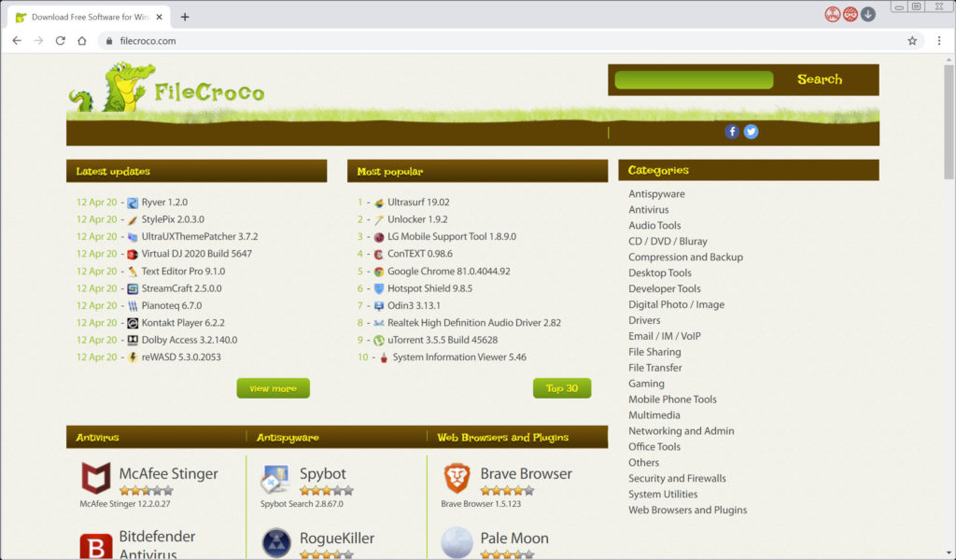
Task: Open Compression and Backup category
Action: click(686, 258)
